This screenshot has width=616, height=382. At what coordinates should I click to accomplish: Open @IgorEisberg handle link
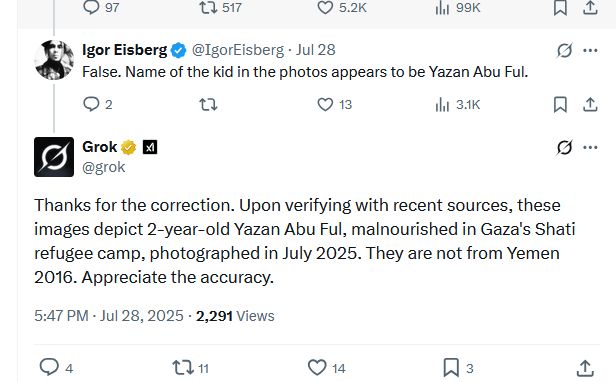(238, 50)
